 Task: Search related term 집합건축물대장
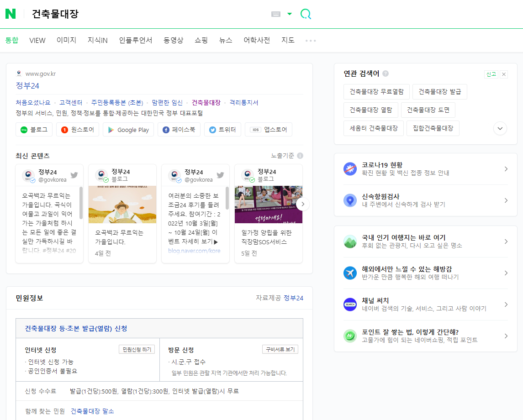[433, 128]
